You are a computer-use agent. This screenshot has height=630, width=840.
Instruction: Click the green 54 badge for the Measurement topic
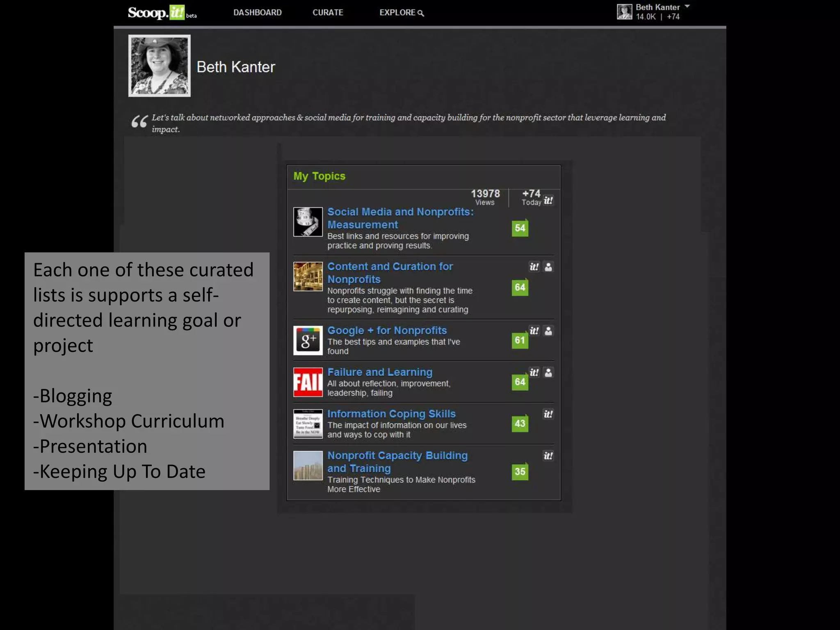pyautogui.click(x=520, y=228)
